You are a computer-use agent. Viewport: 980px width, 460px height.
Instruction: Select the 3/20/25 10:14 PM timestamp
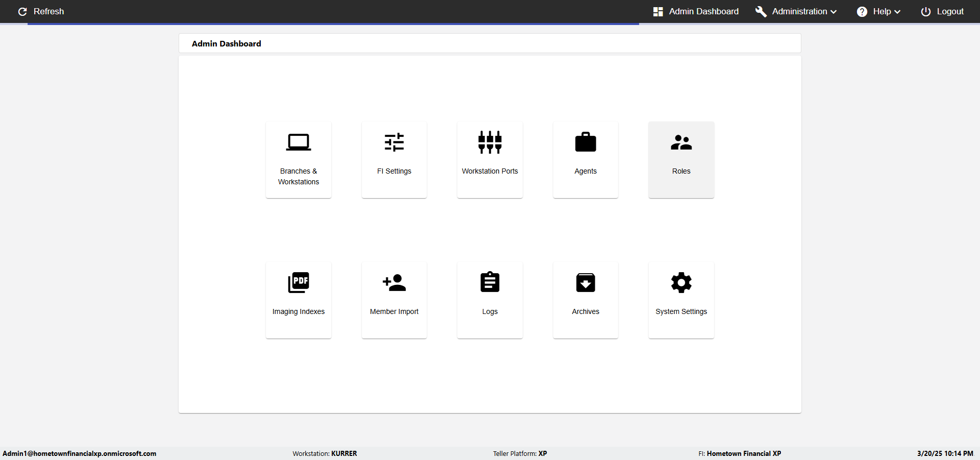[945, 453]
